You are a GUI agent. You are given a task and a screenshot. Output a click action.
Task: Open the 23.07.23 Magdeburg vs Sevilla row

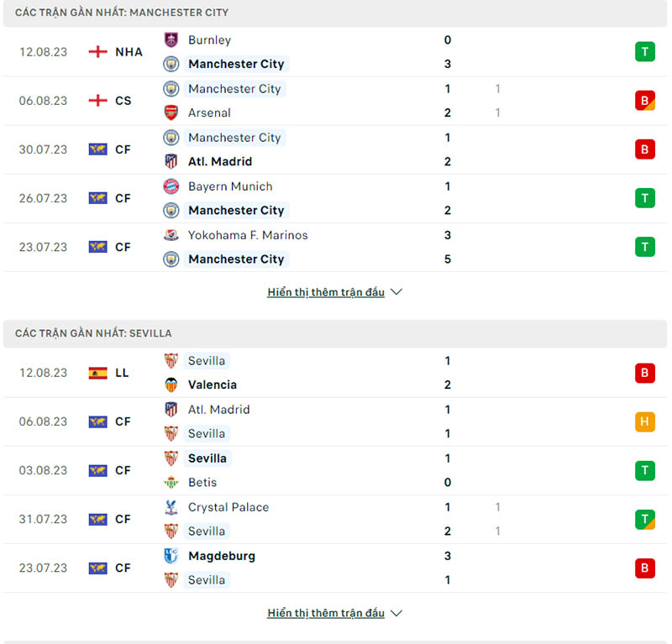[x=336, y=568]
